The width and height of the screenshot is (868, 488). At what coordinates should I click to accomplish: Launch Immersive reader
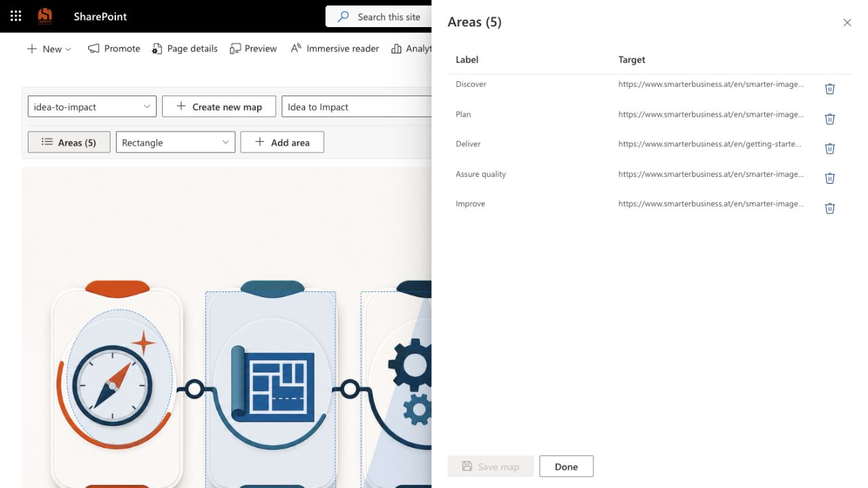coord(334,49)
